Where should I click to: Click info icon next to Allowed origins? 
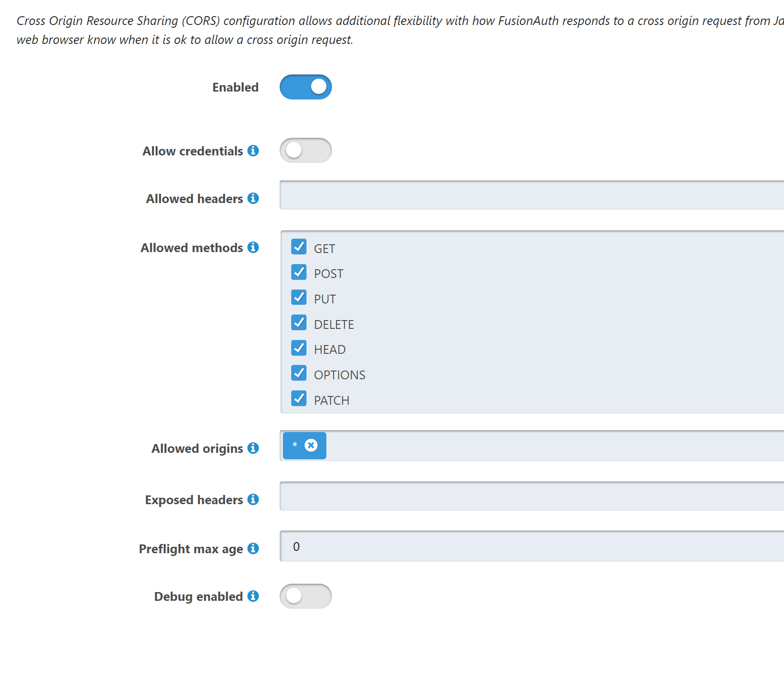[x=253, y=448]
